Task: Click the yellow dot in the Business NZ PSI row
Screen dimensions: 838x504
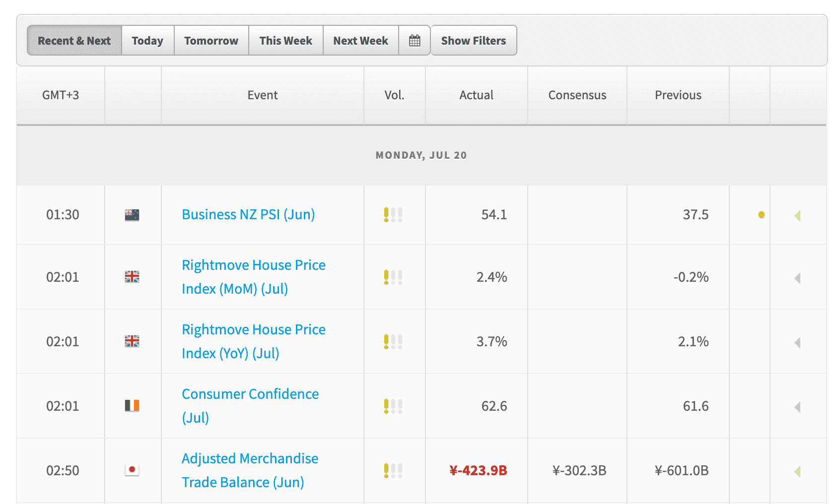Action: point(761,215)
